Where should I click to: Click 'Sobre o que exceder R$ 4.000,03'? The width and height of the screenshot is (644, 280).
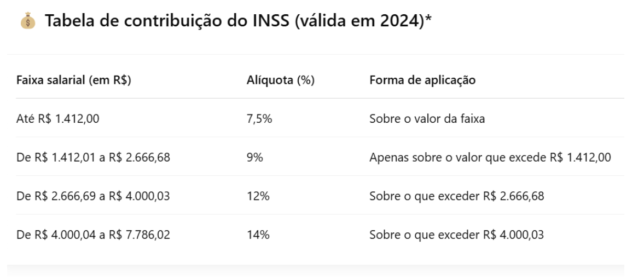pos(457,235)
